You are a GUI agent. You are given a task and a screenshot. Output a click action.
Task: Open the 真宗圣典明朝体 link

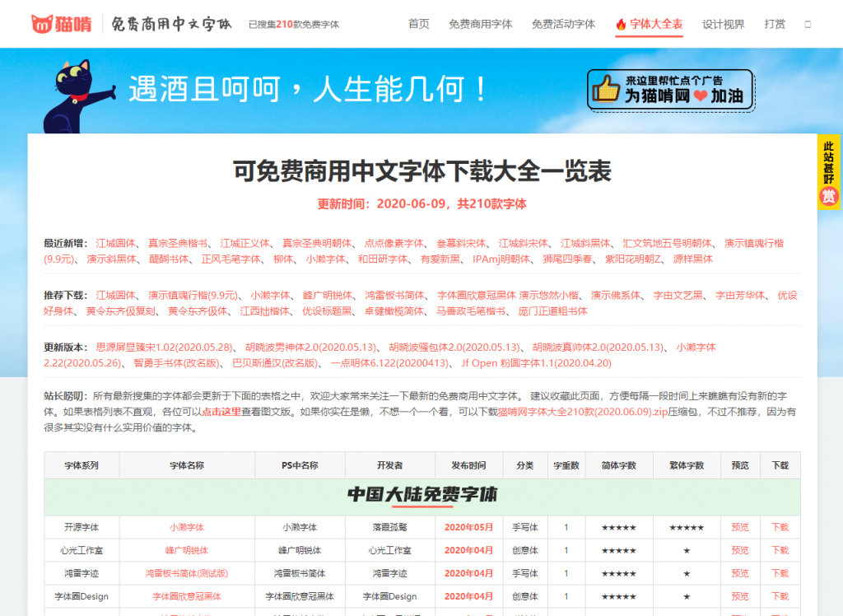coord(317,243)
